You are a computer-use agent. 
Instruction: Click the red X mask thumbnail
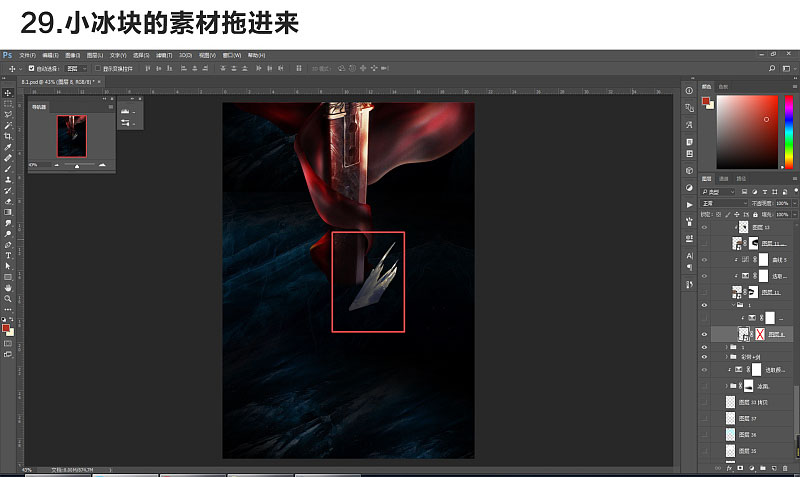(760, 334)
